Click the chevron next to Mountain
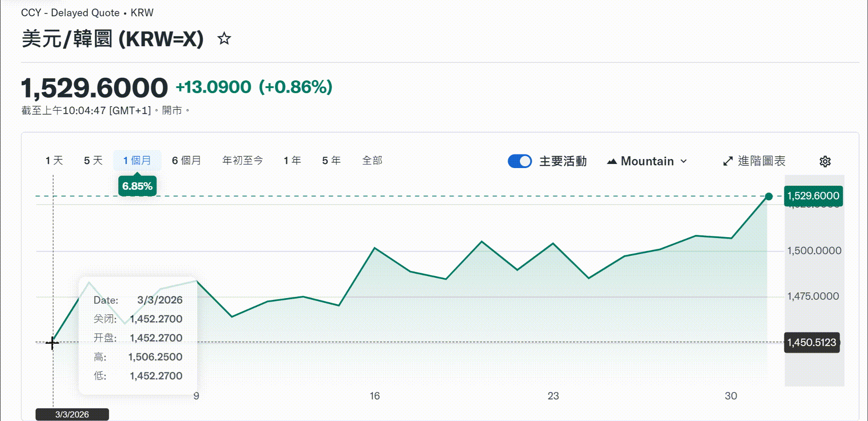The image size is (868, 421). [x=684, y=161]
